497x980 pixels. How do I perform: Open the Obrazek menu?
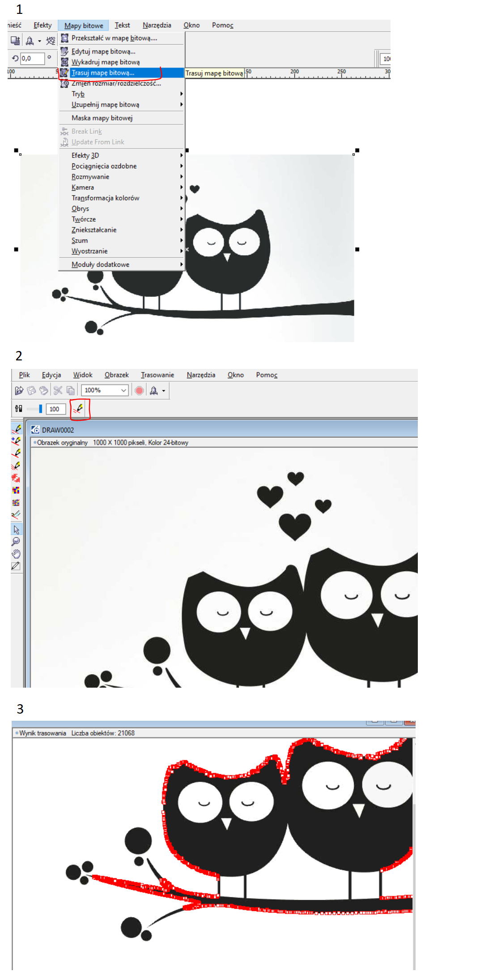click(x=116, y=375)
